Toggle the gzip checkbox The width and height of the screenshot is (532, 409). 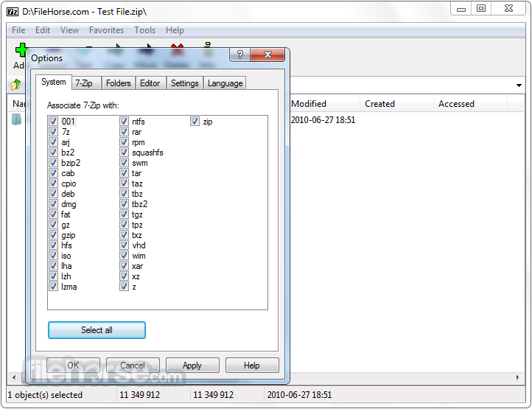click(x=54, y=235)
